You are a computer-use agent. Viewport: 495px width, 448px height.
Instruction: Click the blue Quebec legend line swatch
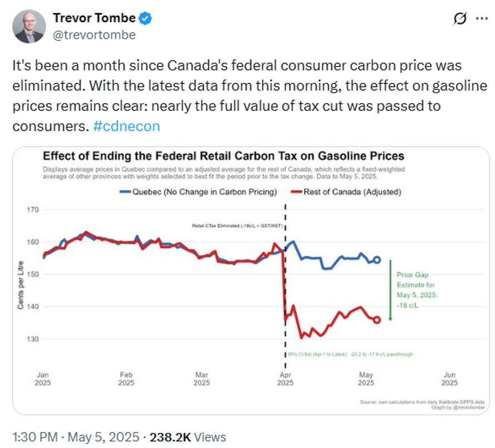126,192
